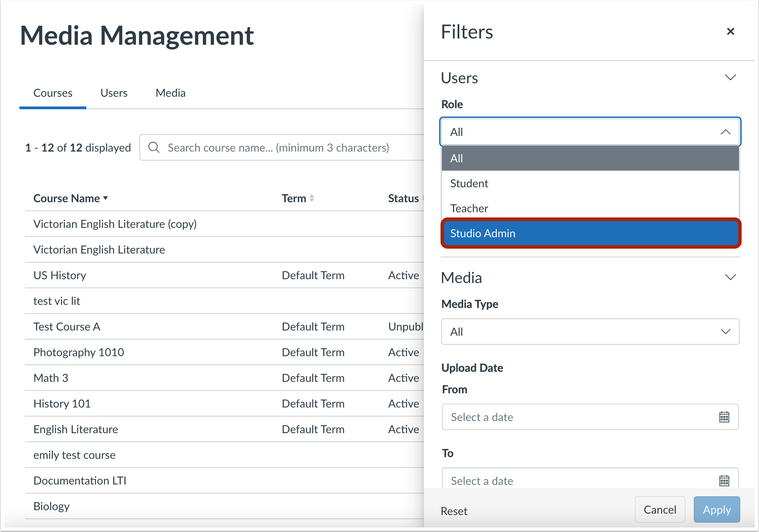Select Student role option
The height and width of the screenshot is (532, 759).
(590, 183)
